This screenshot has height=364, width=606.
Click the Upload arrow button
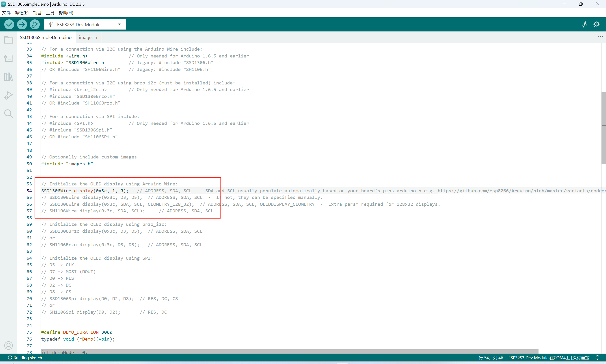(x=22, y=24)
